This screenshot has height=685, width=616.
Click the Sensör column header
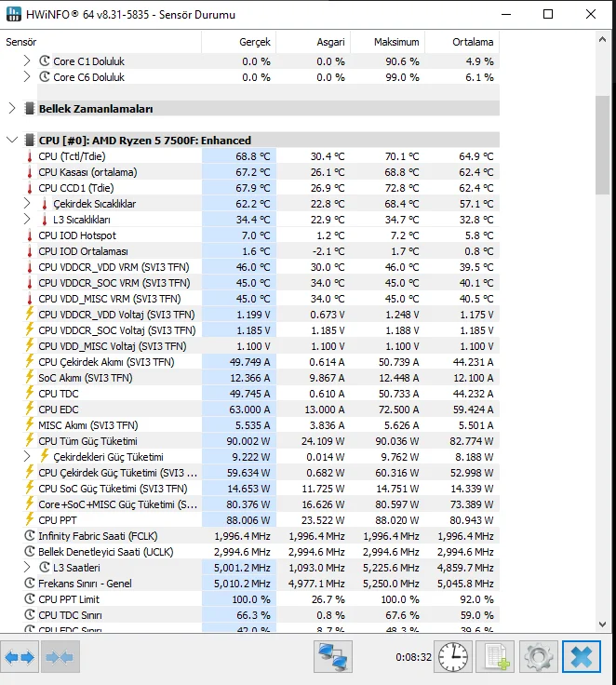[x=100, y=42]
